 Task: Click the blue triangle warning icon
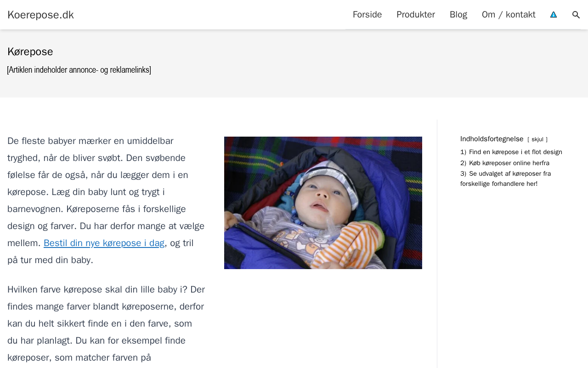pos(554,15)
